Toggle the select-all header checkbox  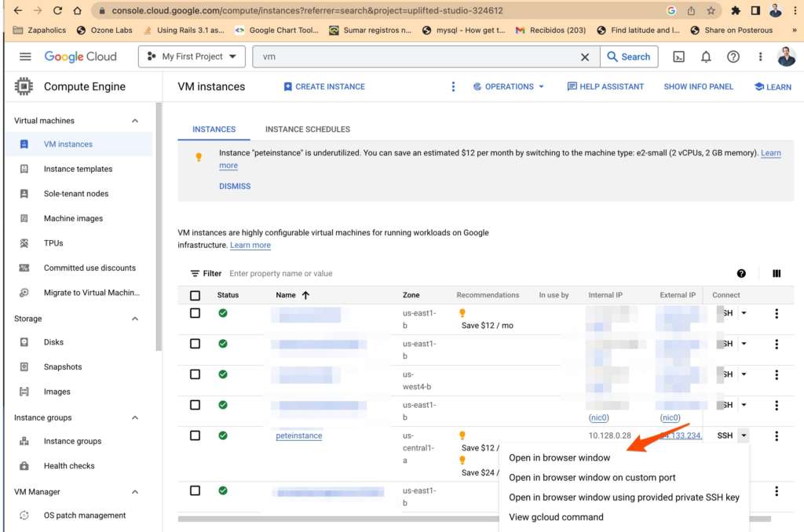tap(196, 296)
